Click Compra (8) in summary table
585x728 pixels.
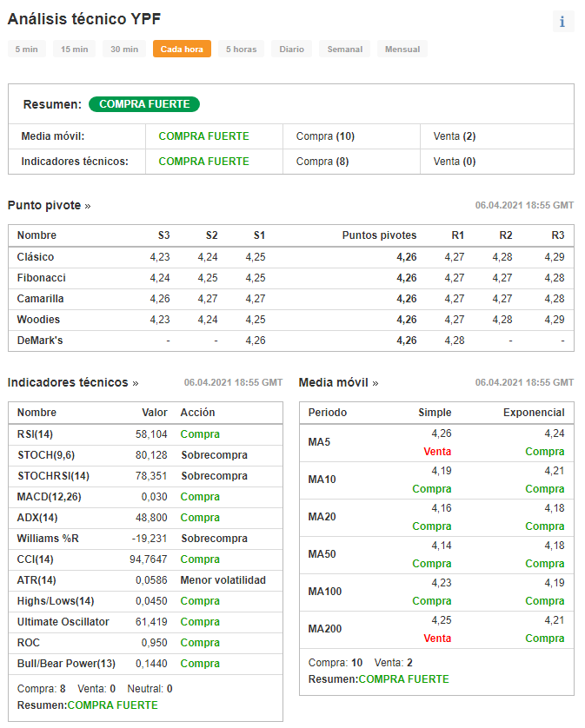pos(322,161)
